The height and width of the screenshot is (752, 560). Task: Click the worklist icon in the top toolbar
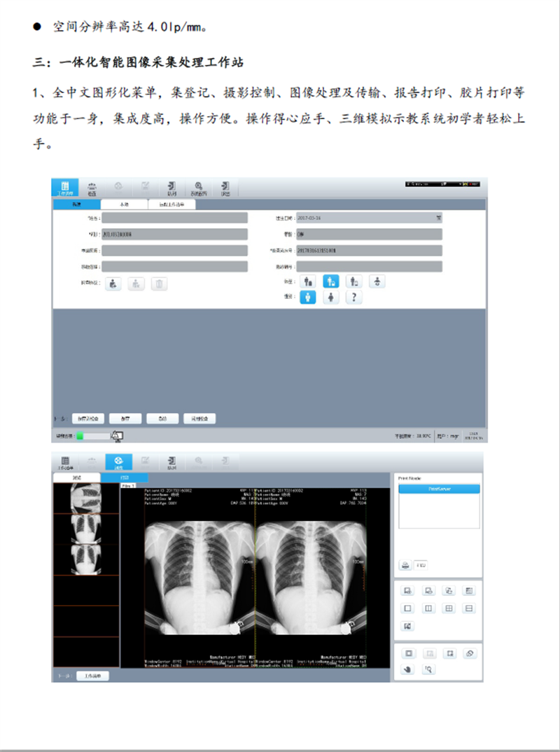(65, 187)
